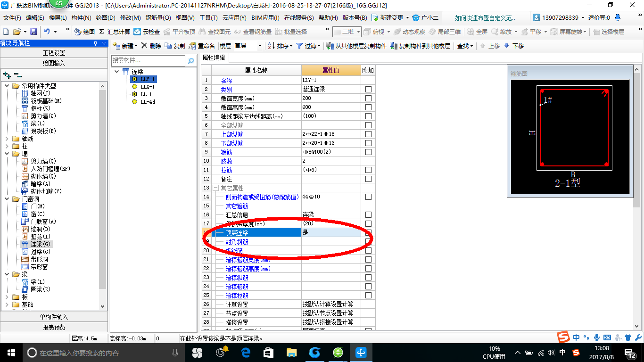This screenshot has height=362, width=644.
Task: Collapse the 连梁 tree node
Action: 116,72
